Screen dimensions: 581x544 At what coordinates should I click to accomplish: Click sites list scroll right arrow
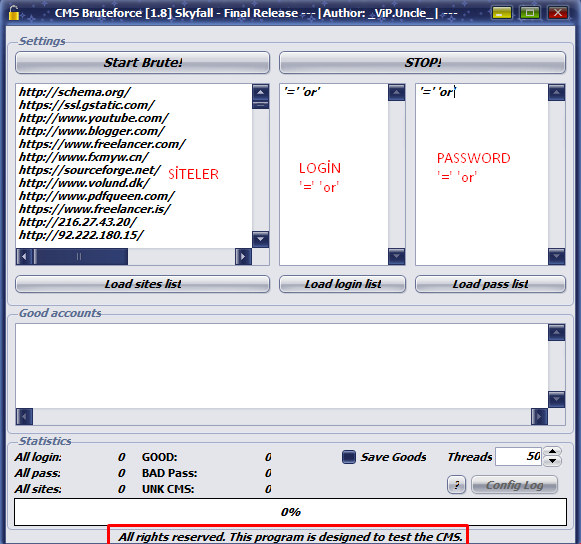point(243,256)
